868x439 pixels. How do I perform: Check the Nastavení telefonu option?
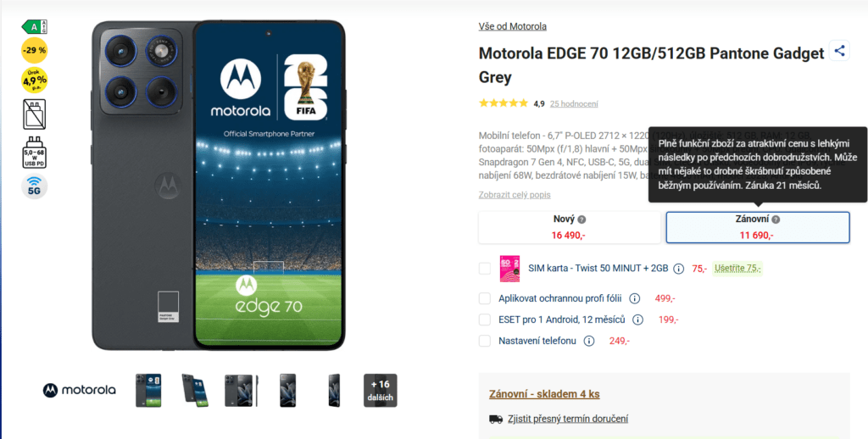coord(485,341)
